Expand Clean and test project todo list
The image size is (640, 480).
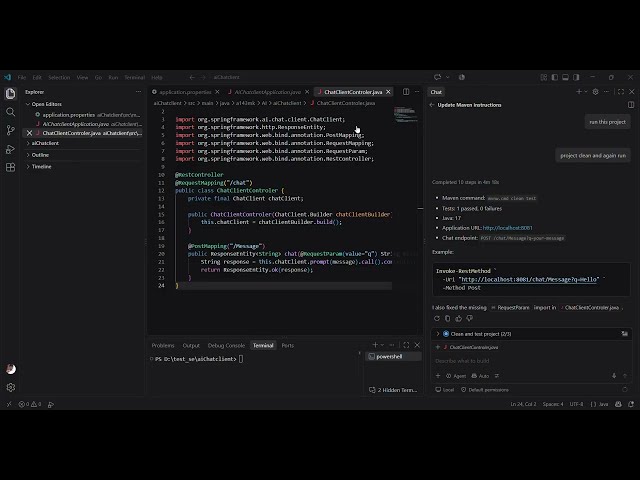[x=438, y=334]
